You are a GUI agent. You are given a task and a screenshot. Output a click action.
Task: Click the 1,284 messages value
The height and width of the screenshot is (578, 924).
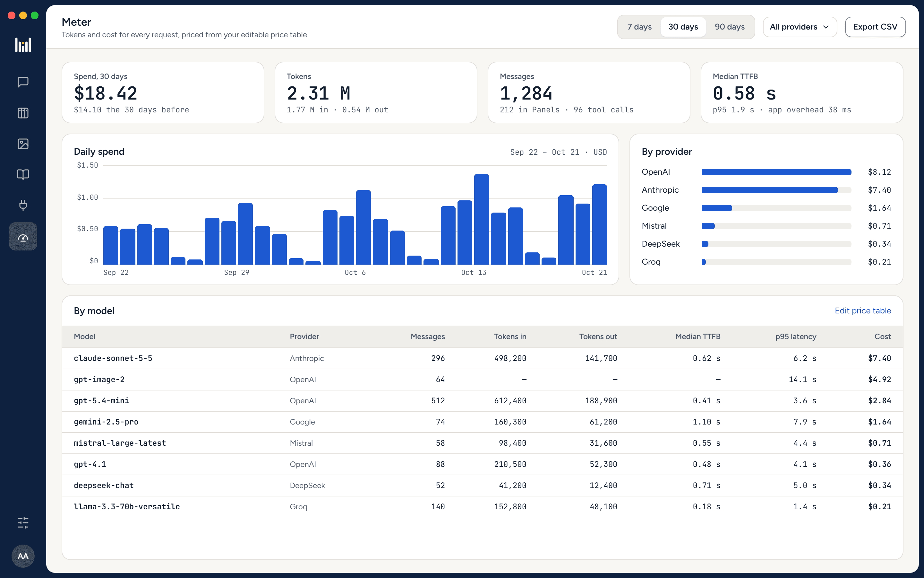(526, 93)
